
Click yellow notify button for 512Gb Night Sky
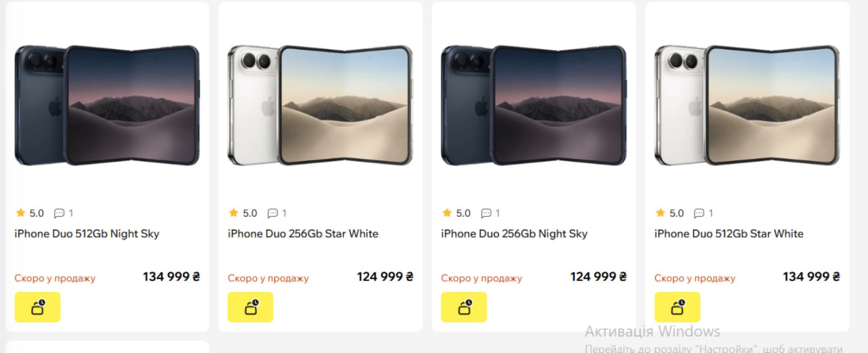[x=38, y=307]
